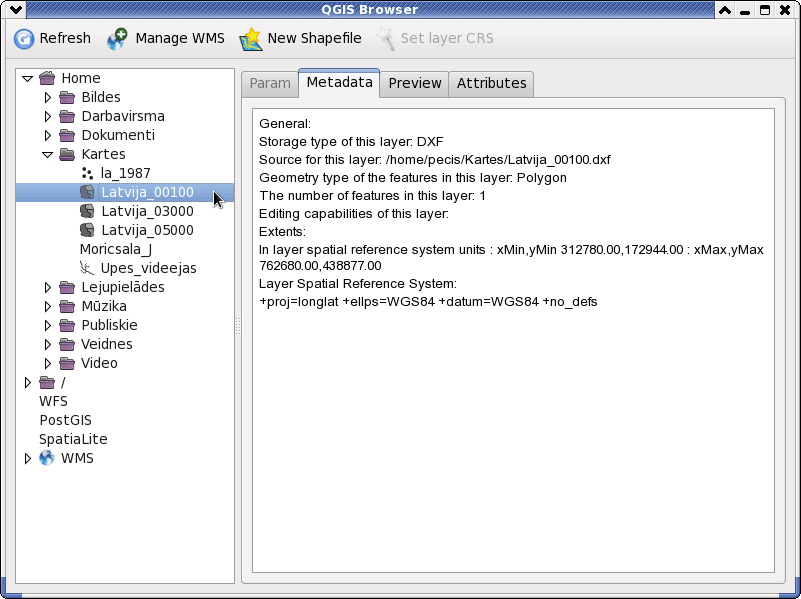
Task: Click the 'Geometry type of the features' line
Action: (413, 178)
